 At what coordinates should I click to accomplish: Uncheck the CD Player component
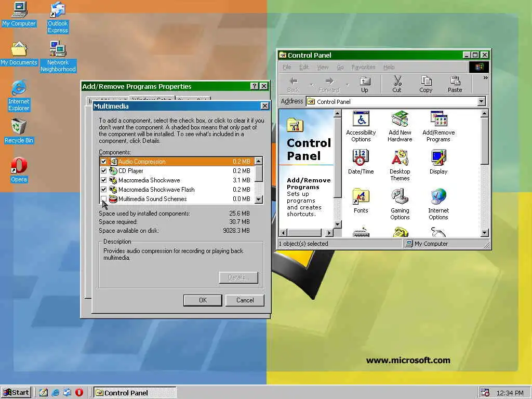click(x=103, y=170)
